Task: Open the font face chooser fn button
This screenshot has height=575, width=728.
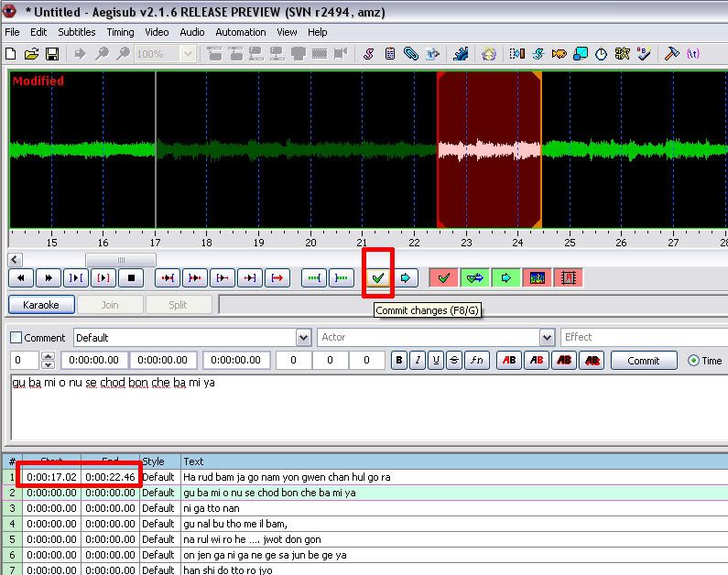Action: [476, 361]
